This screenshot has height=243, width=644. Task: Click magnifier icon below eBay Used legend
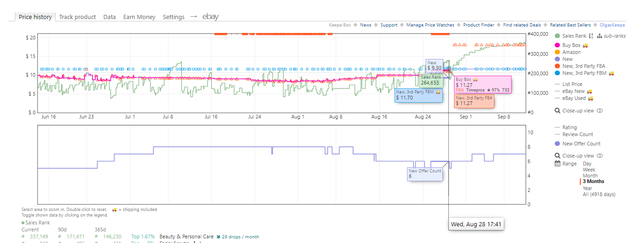pyautogui.click(x=558, y=111)
